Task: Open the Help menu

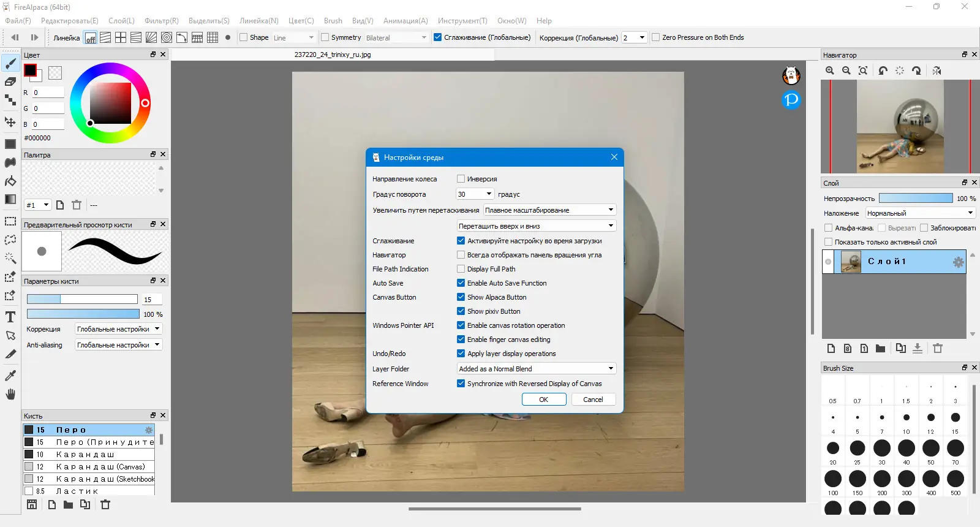Action: [544, 21]
